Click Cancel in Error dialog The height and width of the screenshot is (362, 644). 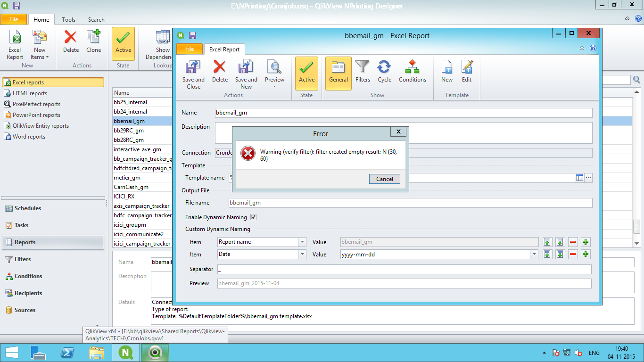pos(385,179)
